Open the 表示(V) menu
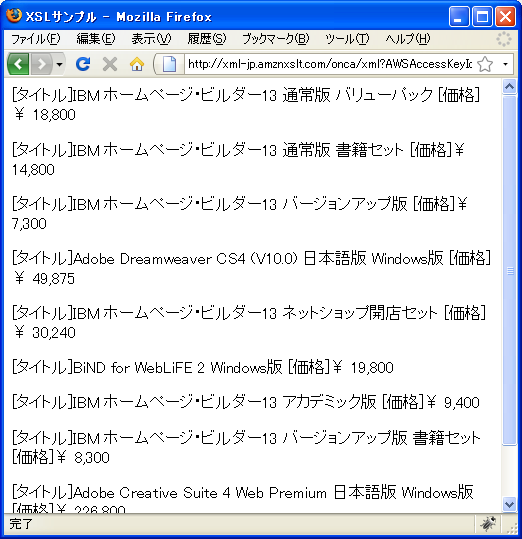Image resolution: width=522 pixels, height=539 pixels. 151,39
